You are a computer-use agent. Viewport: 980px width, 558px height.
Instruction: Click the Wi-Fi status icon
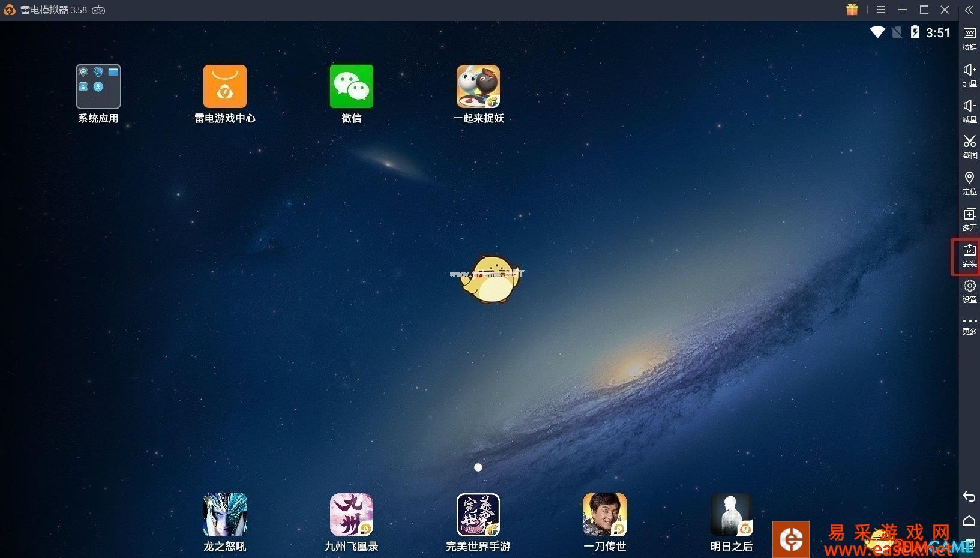[877, 32]
